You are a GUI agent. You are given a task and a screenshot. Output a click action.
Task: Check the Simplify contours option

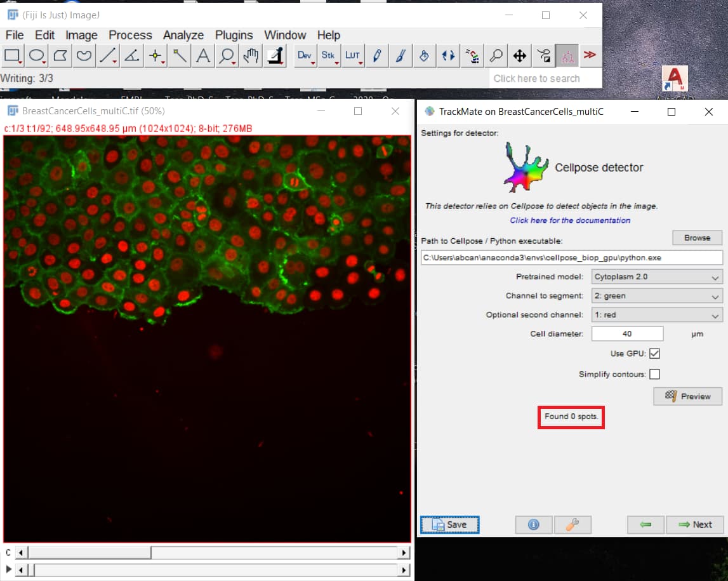pos(654,374)
